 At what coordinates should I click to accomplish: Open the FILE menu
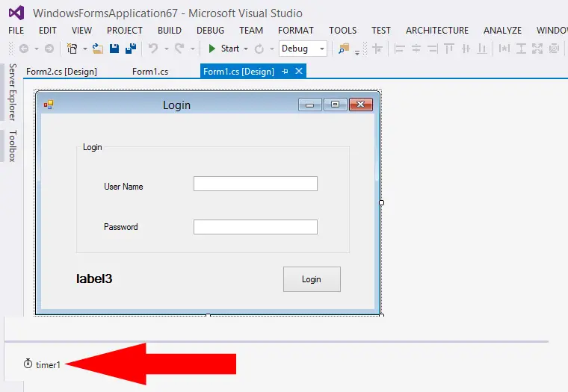tap(16, 31)
